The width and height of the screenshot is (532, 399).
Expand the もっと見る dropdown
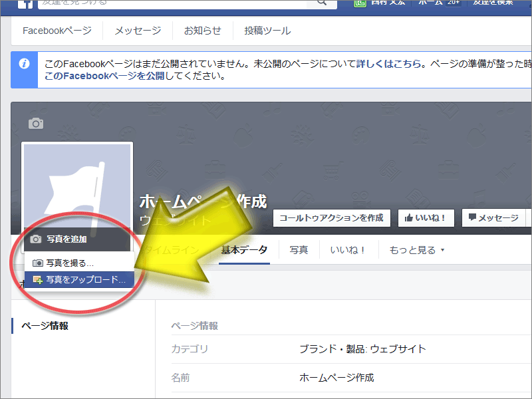click(416, 251)
